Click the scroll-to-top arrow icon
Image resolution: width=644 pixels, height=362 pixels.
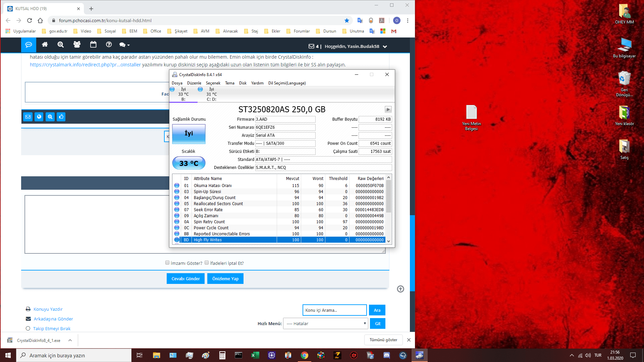(x=400, y=289)
